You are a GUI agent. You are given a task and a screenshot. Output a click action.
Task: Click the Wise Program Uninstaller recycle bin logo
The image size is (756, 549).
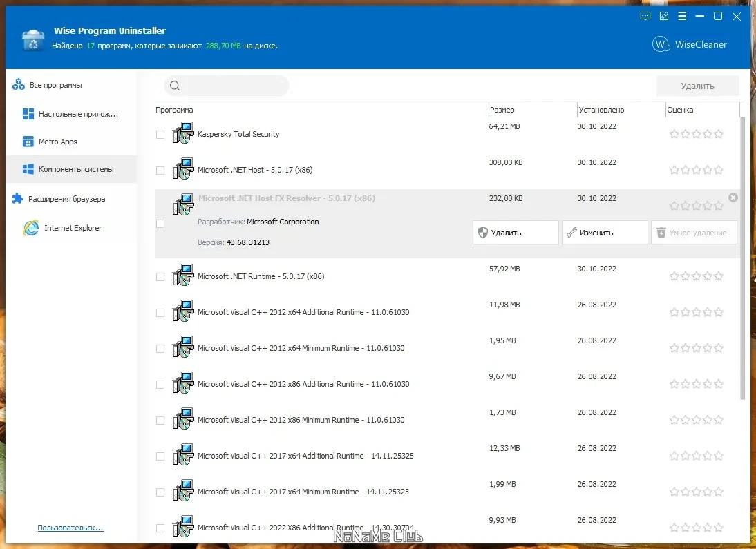pyautogui.click(x=33, y=39)
